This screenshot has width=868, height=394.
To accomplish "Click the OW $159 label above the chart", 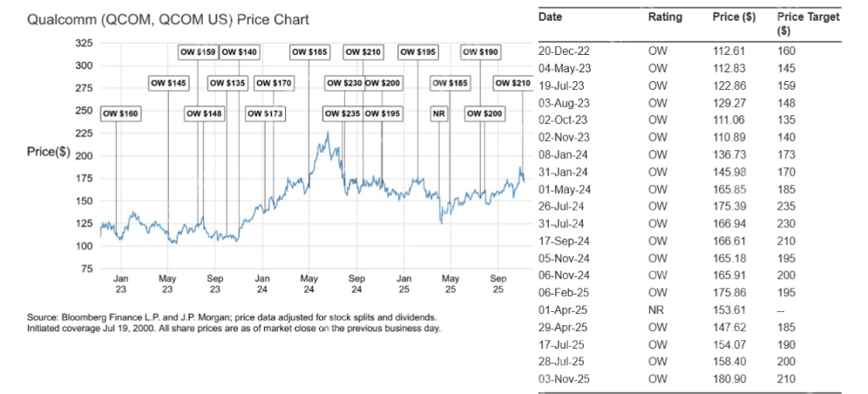I will click(197, 52).
